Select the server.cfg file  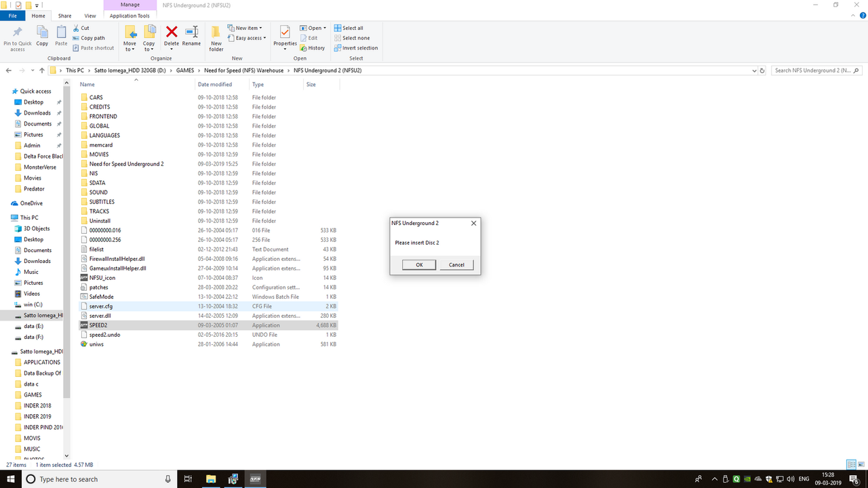[208, 306]
